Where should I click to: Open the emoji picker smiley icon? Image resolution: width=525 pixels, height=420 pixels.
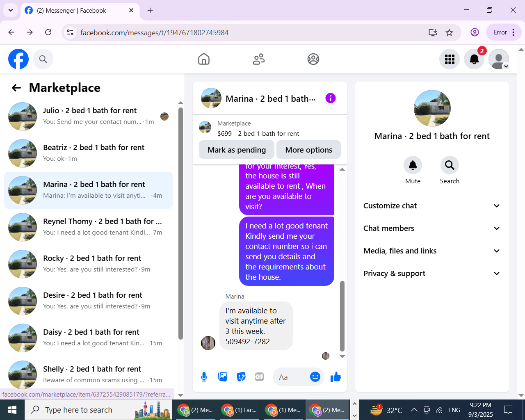tap(315, 377)
